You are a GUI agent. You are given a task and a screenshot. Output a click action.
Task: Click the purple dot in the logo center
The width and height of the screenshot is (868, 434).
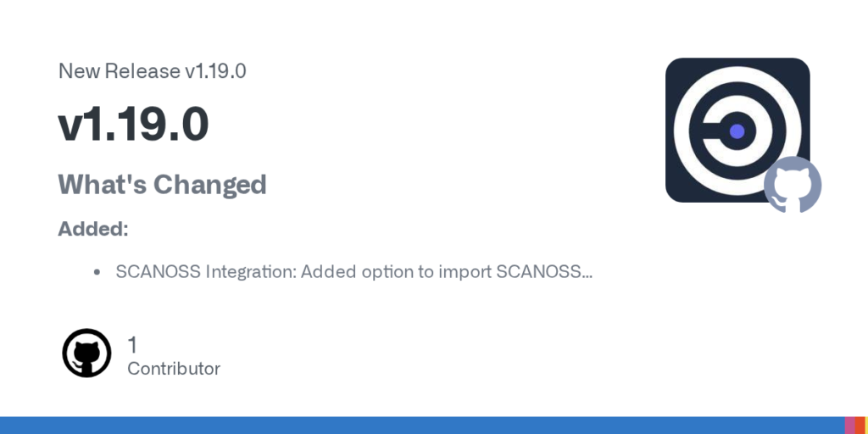tap(737, 131)
